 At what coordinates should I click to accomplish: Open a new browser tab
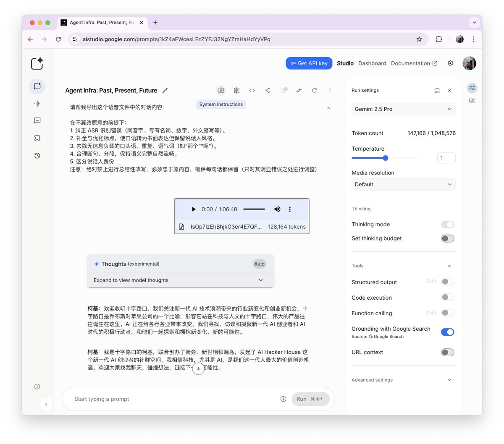pos(155,23)
